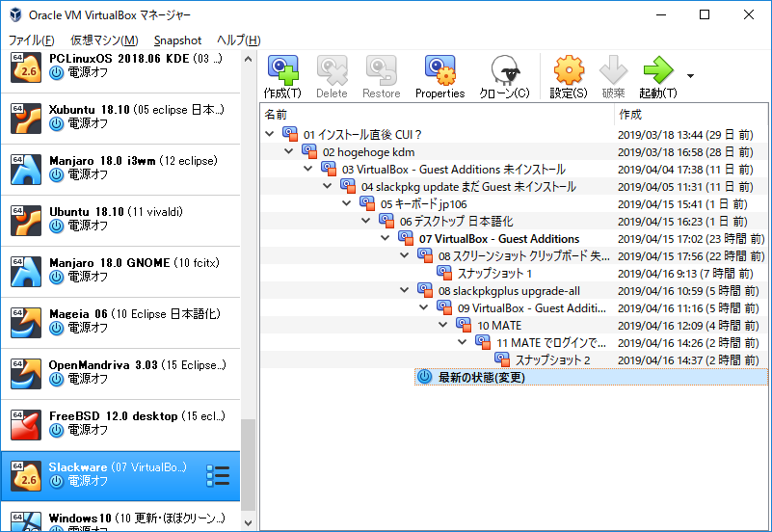Select 最新の状態(変更) current state row

click(x=591, y=377)
